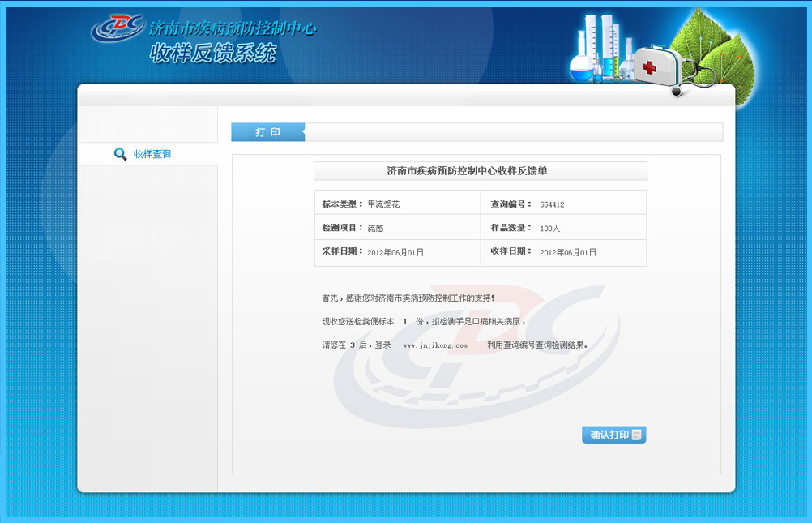Click the 检测项目 value 流感
This screenshot has width=812, height=523.
coord(377,229)
